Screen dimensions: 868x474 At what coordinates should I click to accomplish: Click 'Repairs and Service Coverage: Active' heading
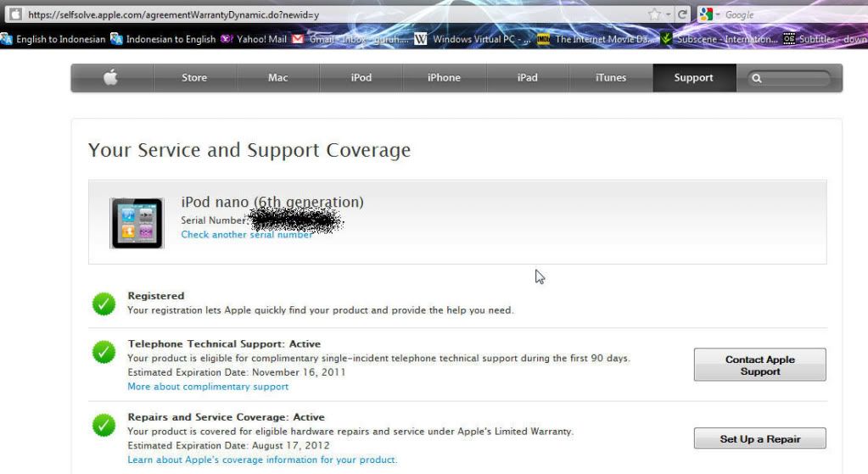227,417
